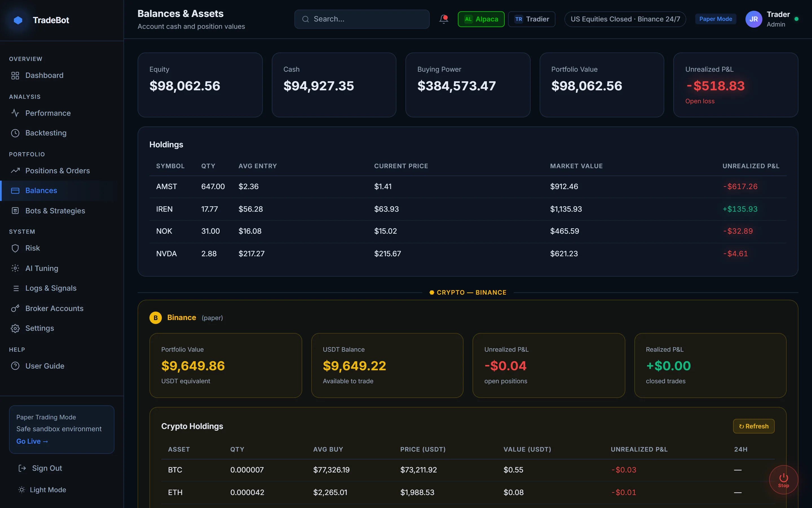Click the Dashboard grid icon
Viewport: 812px width, 508px height.
coord(15,76)
